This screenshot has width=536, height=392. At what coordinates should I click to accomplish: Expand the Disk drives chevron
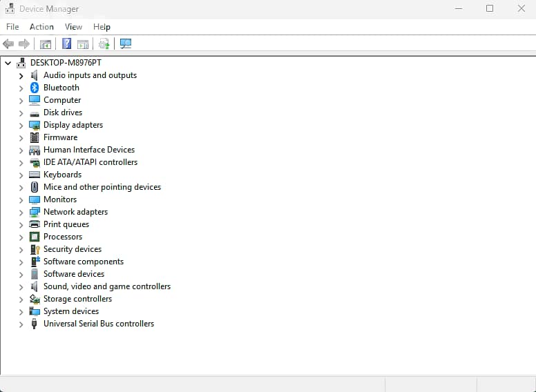(21, 113)
